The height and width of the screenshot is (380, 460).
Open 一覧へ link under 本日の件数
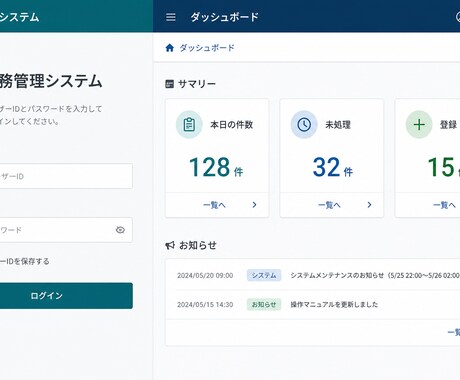pos(214,205)
